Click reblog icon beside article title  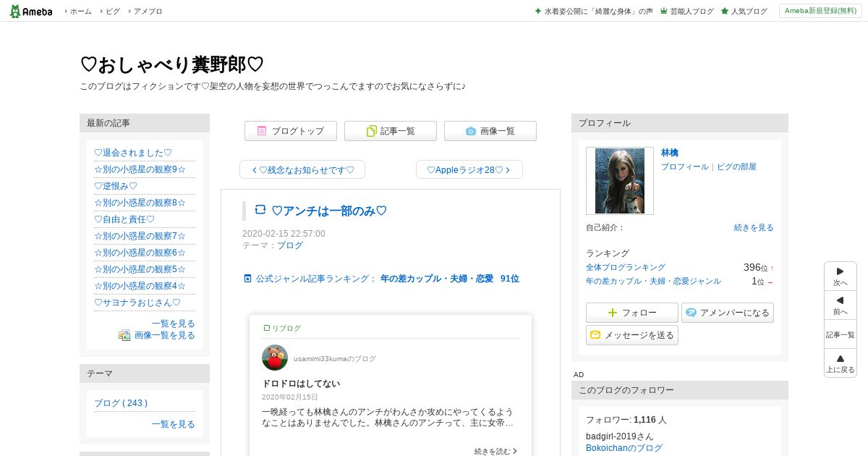[x=260, y=210]
